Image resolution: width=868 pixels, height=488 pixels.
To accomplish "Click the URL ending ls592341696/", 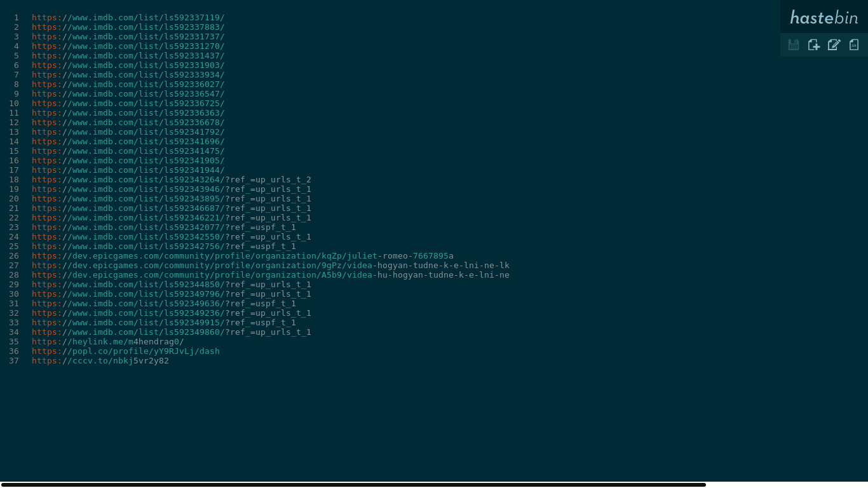I will point(128,142).
